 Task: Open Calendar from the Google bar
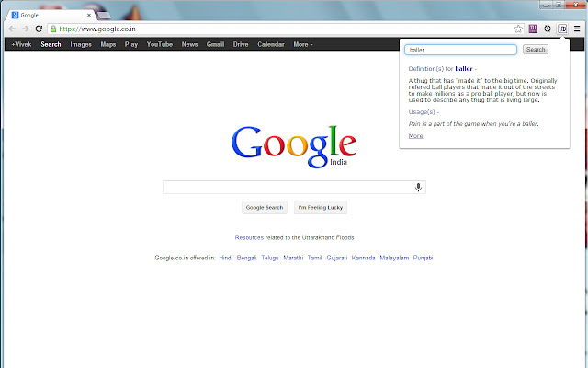(x=271, y=44)
